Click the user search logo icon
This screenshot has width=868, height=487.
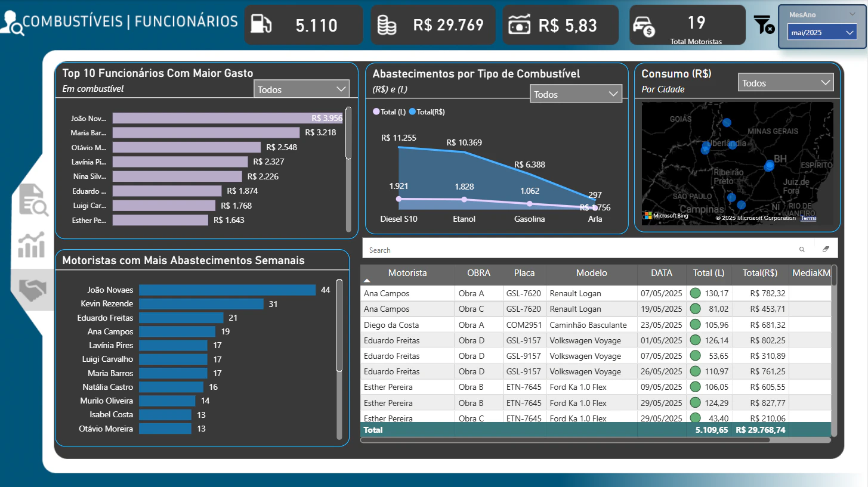click(x=11, y=23)
